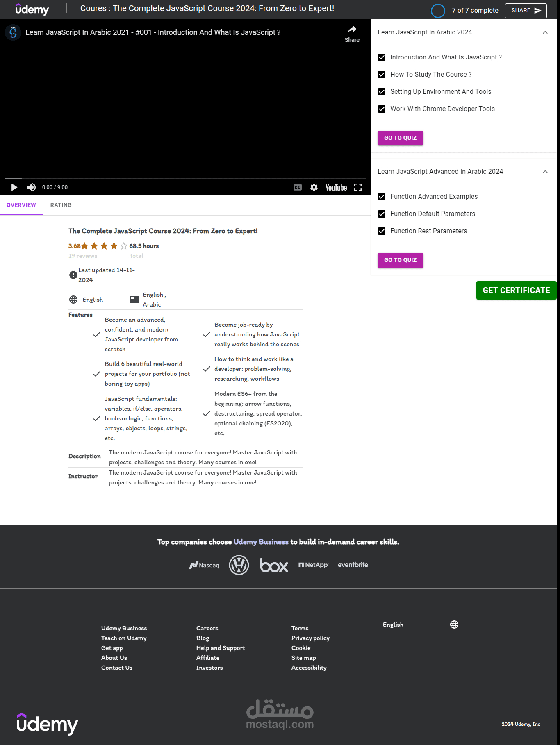Toggle closed captions on video
This screenshot has height=745, width=560.
298,187
